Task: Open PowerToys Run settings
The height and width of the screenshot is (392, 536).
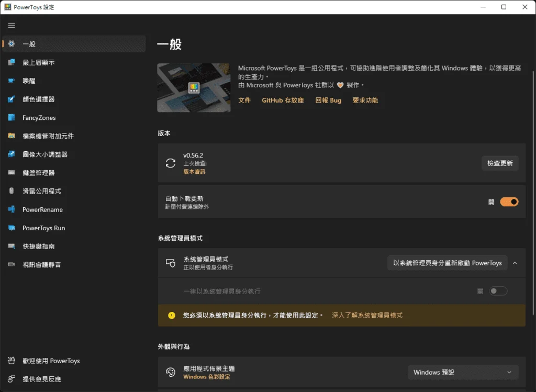Action: [x=74, y=228]
